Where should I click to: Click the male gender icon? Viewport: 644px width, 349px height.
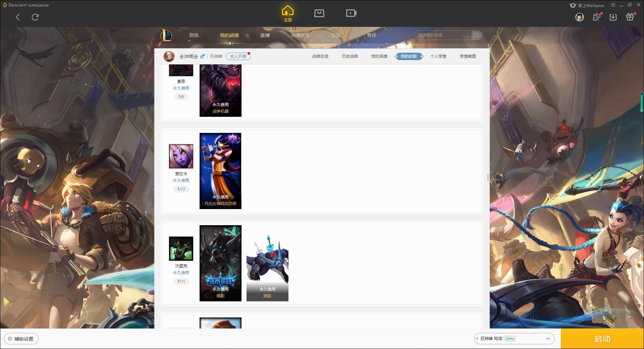pyautogui.click(x=202, y=56)
